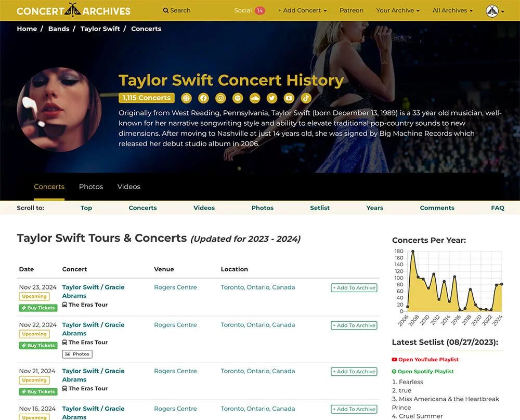Go to Taylor Swift breadcrumb
The width and height of the screenshot is (520, 420).
tap(100, 29)
